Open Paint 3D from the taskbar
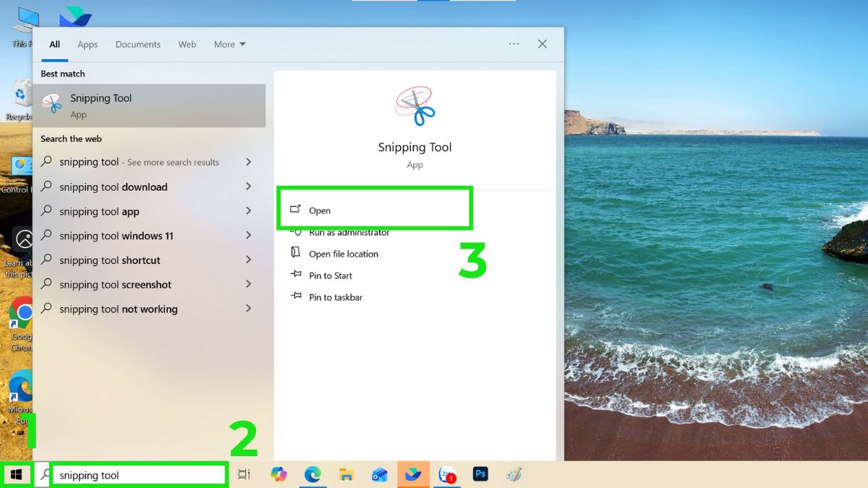The height and width of the screenshot is (488, 868). tap(514, 474)
